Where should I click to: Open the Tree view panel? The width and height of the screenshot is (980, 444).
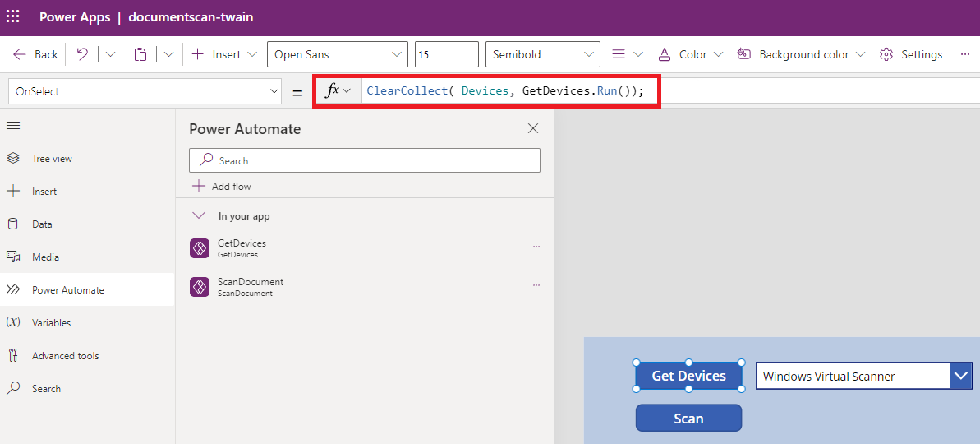pyautogui.click(x=51, y=159)
